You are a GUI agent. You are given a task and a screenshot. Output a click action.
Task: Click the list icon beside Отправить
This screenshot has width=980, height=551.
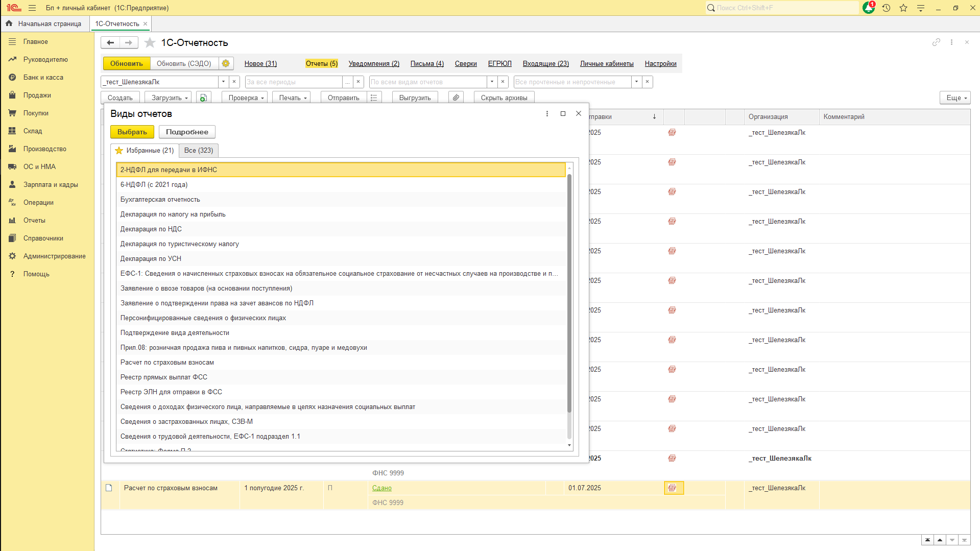[374, 98]
